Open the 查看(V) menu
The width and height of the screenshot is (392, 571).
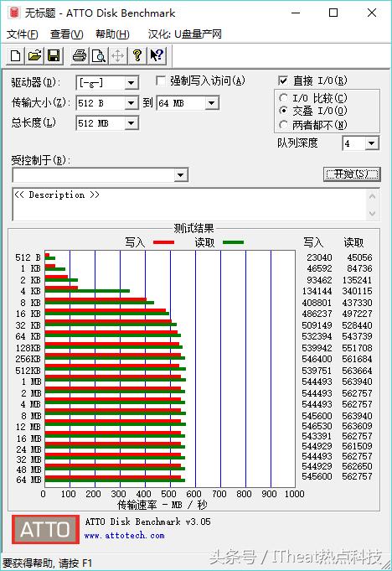tap(67, 34)
